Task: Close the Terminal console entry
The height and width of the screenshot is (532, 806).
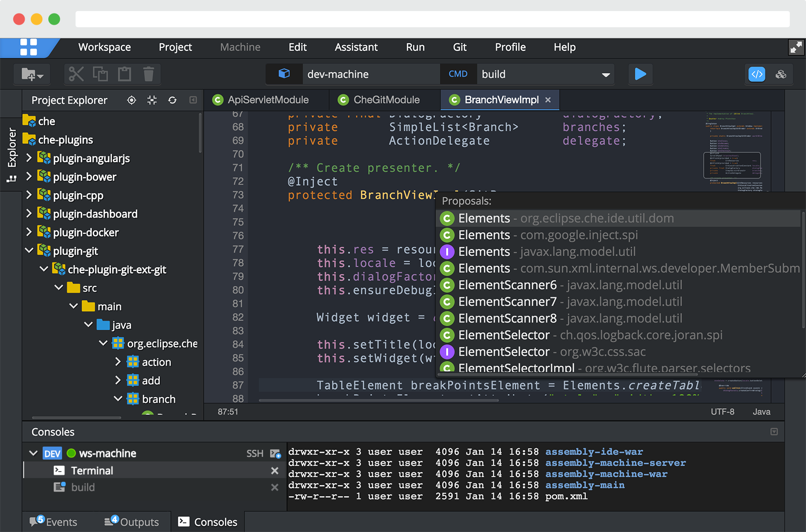Action: click(275, 471)
